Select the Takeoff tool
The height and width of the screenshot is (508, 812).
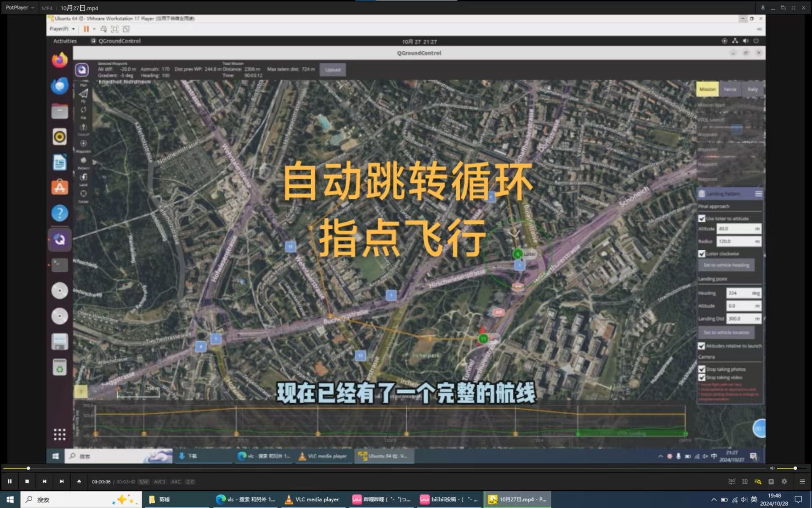83,129
